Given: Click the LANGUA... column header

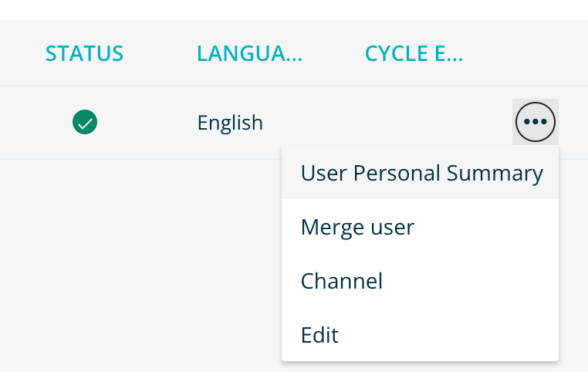Looking at the screenshot, I should [x=249, y=54].
